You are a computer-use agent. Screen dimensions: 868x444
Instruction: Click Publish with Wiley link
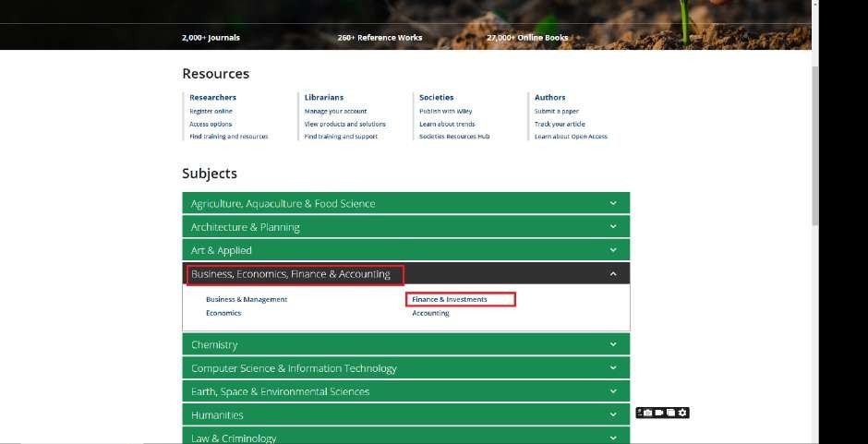[445, 111]
